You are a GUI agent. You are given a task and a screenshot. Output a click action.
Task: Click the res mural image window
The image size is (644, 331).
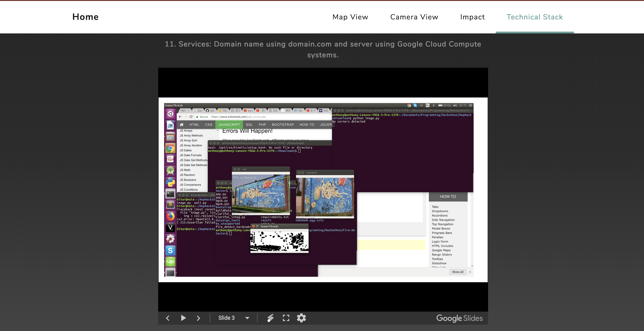click(x=261, y=191)
